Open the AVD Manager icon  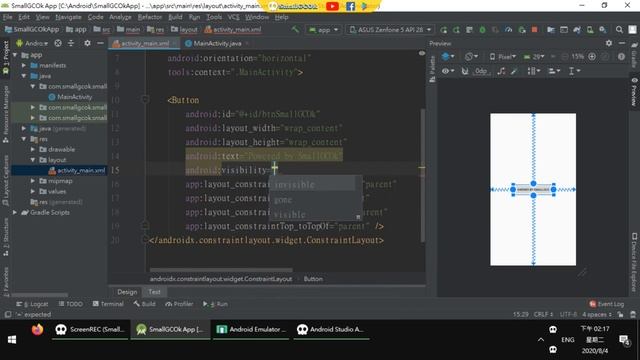[x=590, y=30]
